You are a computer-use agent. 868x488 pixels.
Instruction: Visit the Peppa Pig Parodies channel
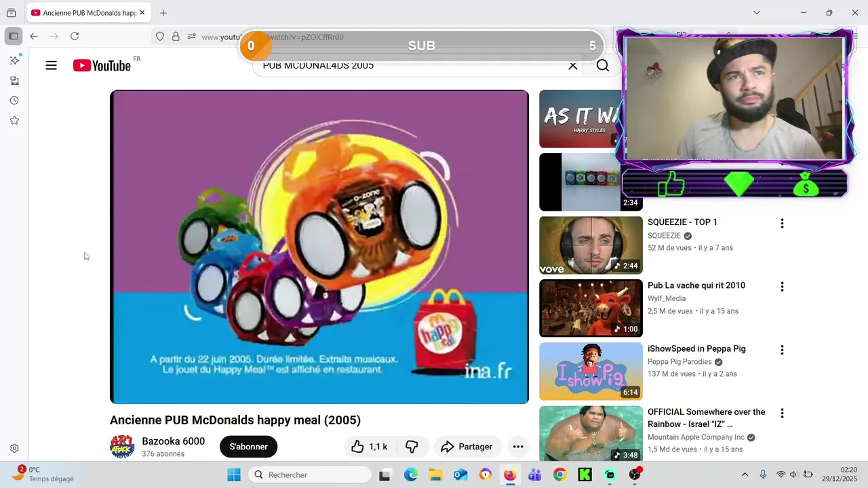click(x=679, y=362)
